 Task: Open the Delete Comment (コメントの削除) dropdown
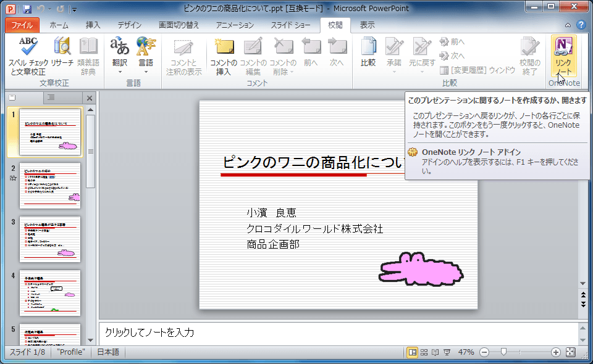[283, 56]
